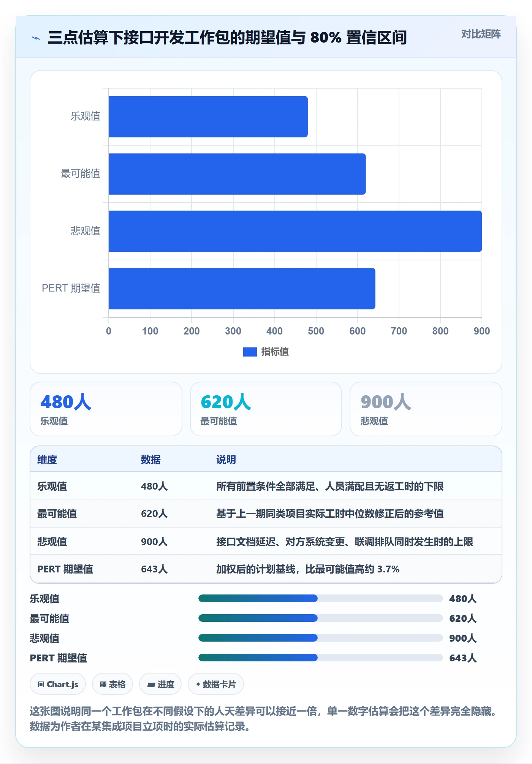Screen dimensions: 532x764
Task: Click the 悲观值 y-axis label in chart
Action: point(85,231)
